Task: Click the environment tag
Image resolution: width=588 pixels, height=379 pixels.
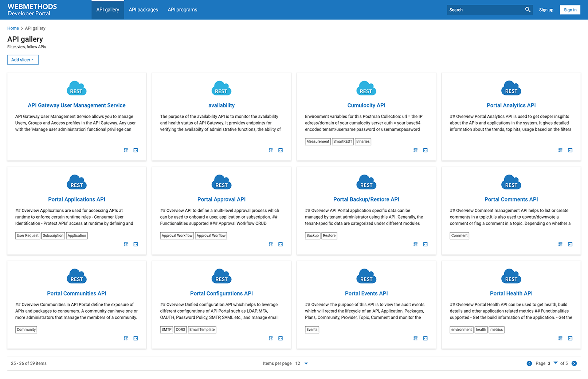Action: click(x=462, y=329)
